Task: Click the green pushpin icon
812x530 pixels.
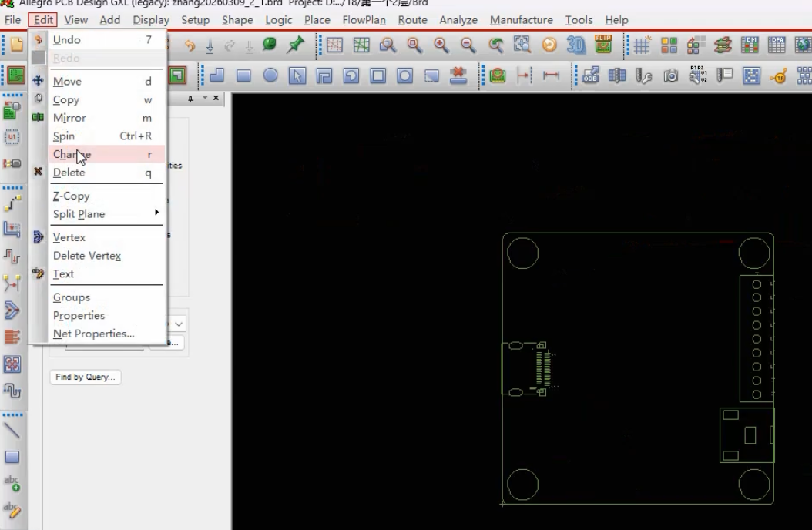Action: (x=296, y=45)
